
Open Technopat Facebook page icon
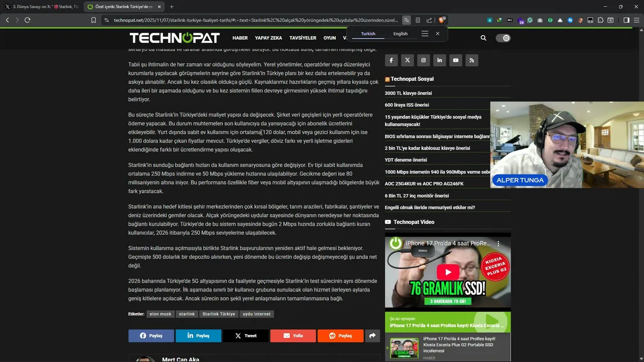(x=391, y=60)
